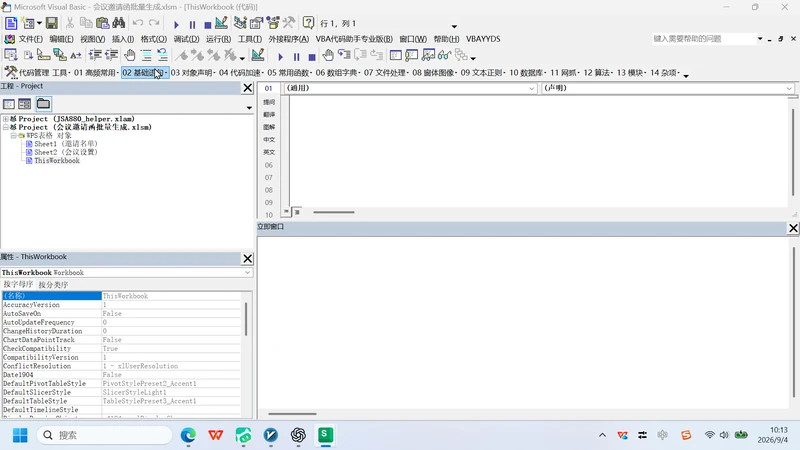800x450 pixels.
Task: Open the 03 对象声明 dropdown
Action: [x=192, y=73]
